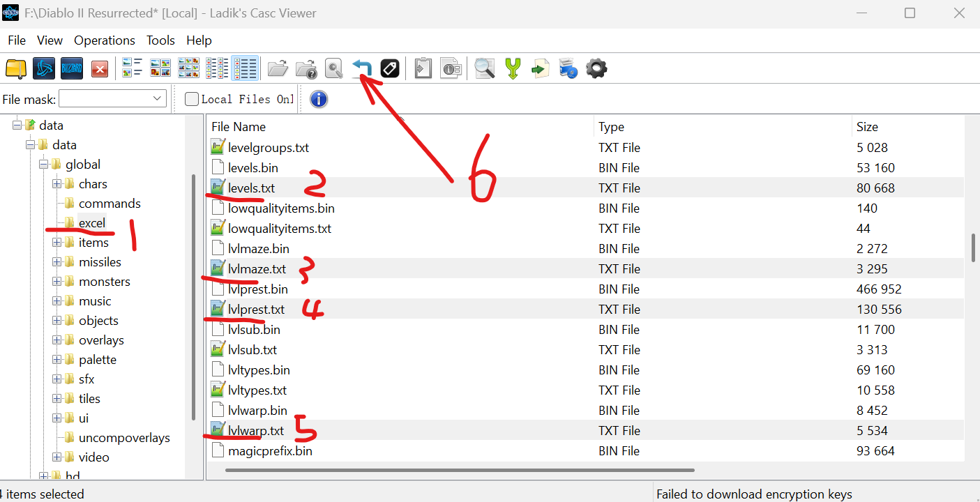Select the lvltypes.bin file row

[x=586, y=370]
